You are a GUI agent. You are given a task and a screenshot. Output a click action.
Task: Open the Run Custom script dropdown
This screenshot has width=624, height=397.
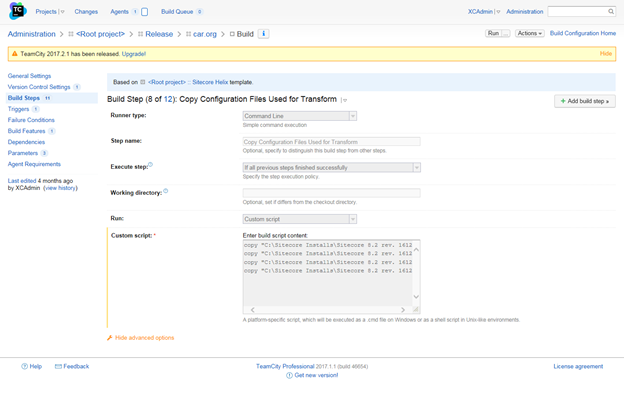coord(300,219)
